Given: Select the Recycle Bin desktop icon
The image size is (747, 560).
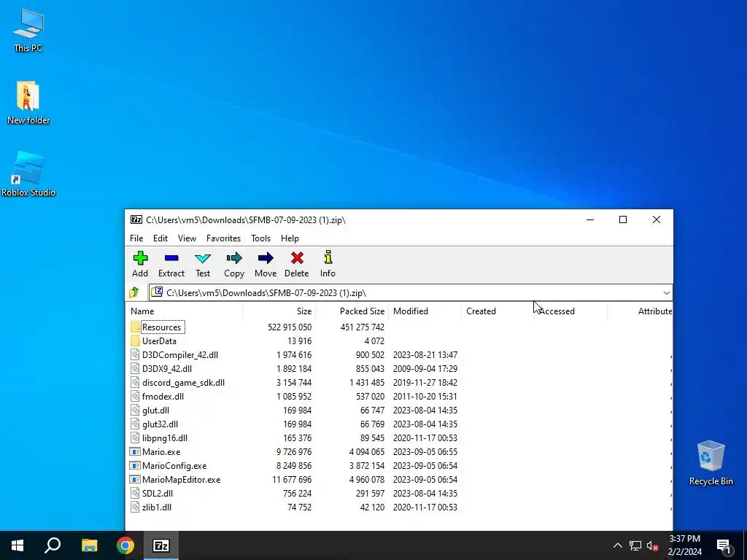Looking at the screenshot, I should 711,463.
